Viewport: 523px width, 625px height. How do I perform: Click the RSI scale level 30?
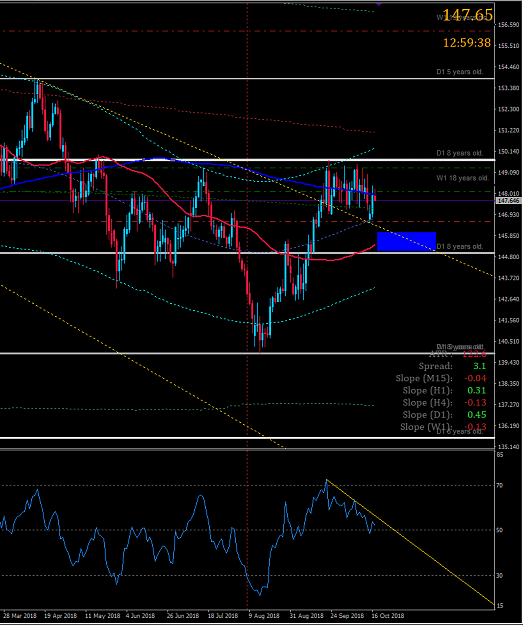pos(500,576)
